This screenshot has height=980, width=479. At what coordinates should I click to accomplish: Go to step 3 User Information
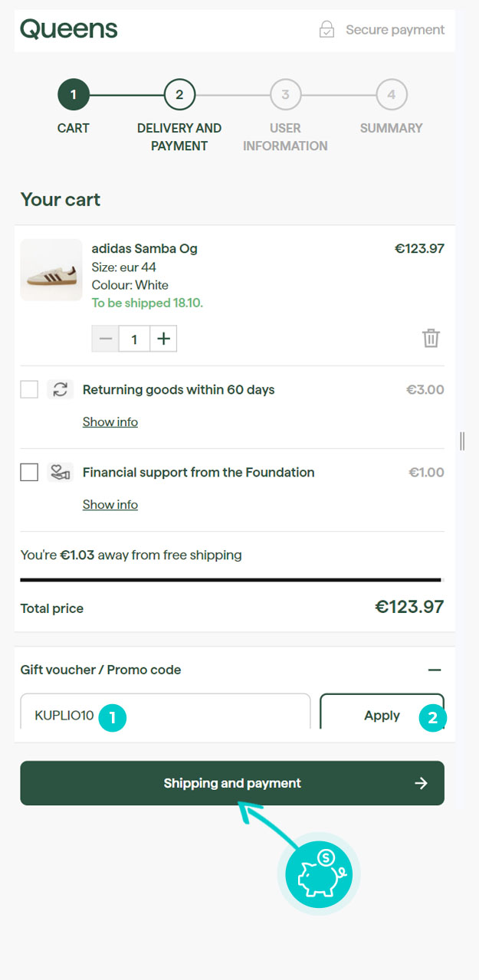(x=285, y=96)
